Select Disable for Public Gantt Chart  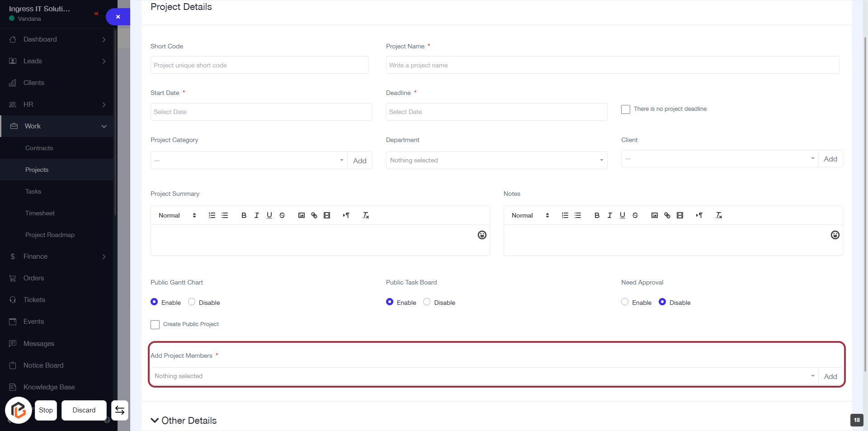(x=192, y=302)
